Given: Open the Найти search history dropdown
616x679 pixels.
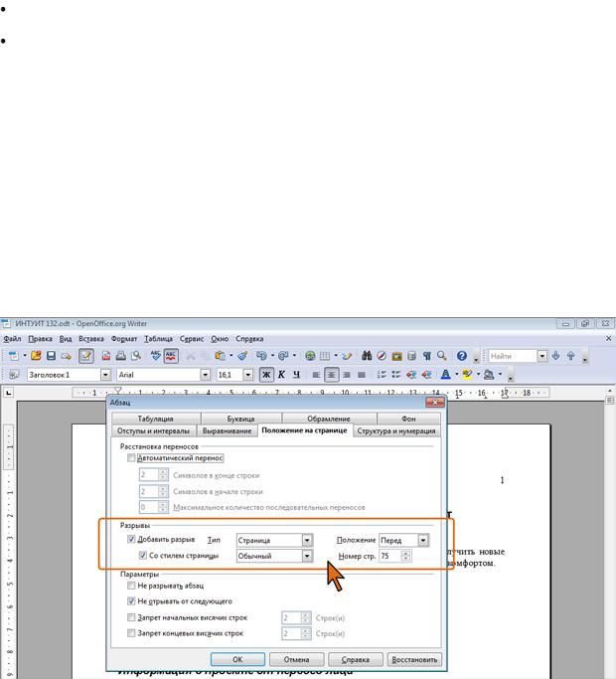Looking at the screenshot, I should pyautogui.click(x=541, y=356).
